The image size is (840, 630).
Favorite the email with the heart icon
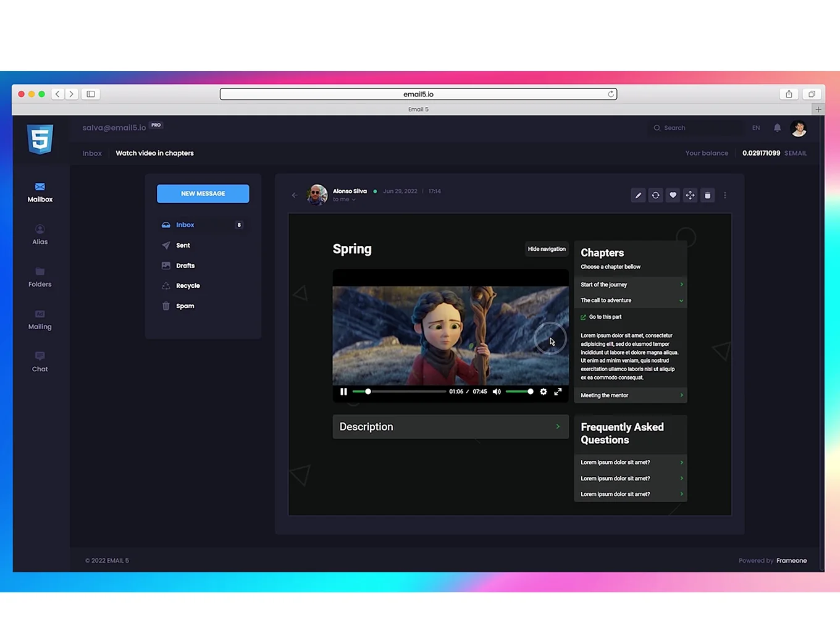point(673,195)
